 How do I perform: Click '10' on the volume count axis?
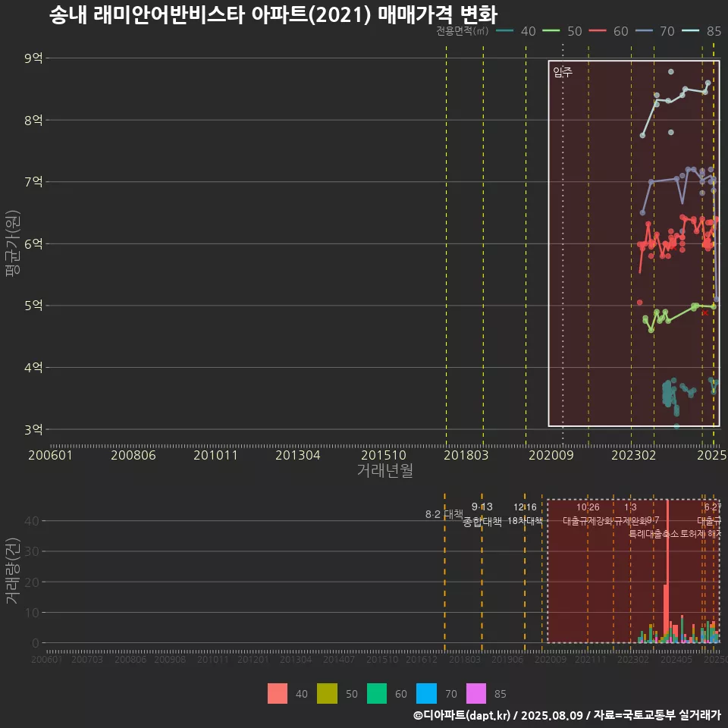tap(32, 613)
